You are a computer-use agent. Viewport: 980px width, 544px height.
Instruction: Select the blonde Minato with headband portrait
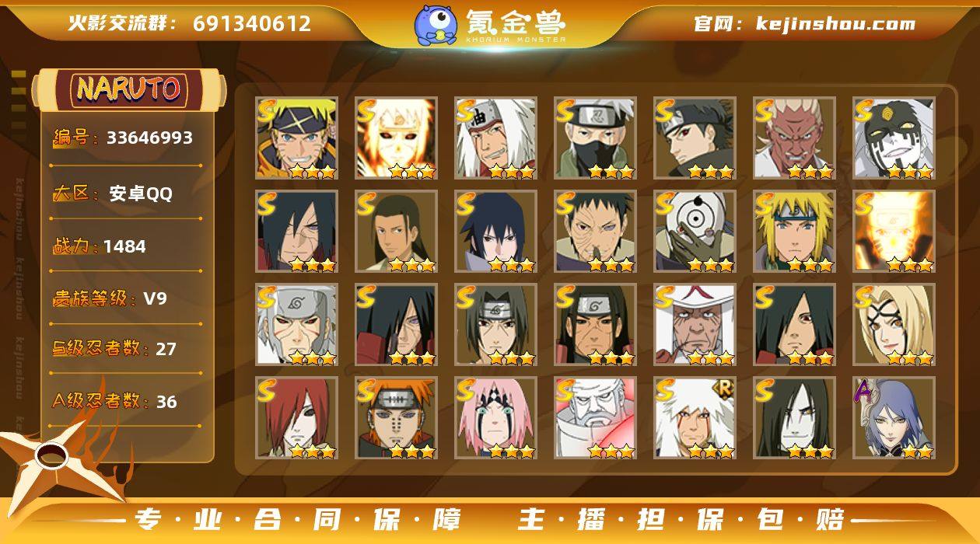click(794, 232)
